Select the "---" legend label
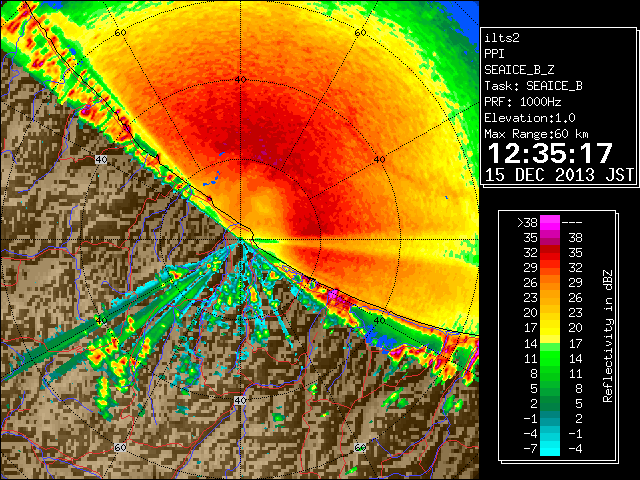The height and width of the screenshot is (480, 640). coord(572,223)
